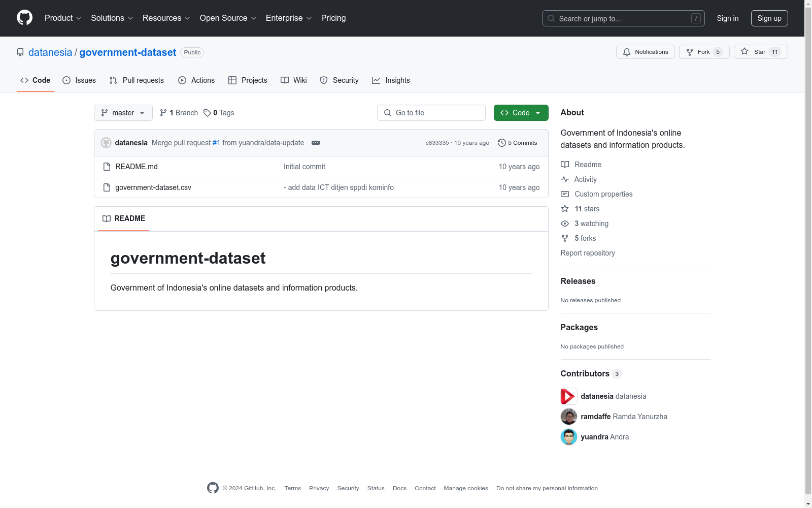The width and height of the screenshot is (812, 508).
Task: Switch to the Code tab
Action: click(x=36, y=80)
